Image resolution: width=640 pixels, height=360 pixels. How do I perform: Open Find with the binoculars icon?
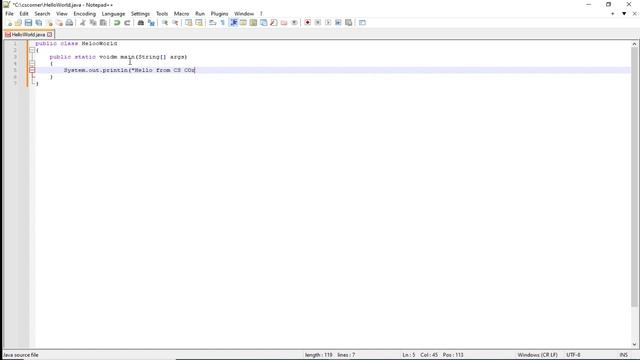coord(140,23)
